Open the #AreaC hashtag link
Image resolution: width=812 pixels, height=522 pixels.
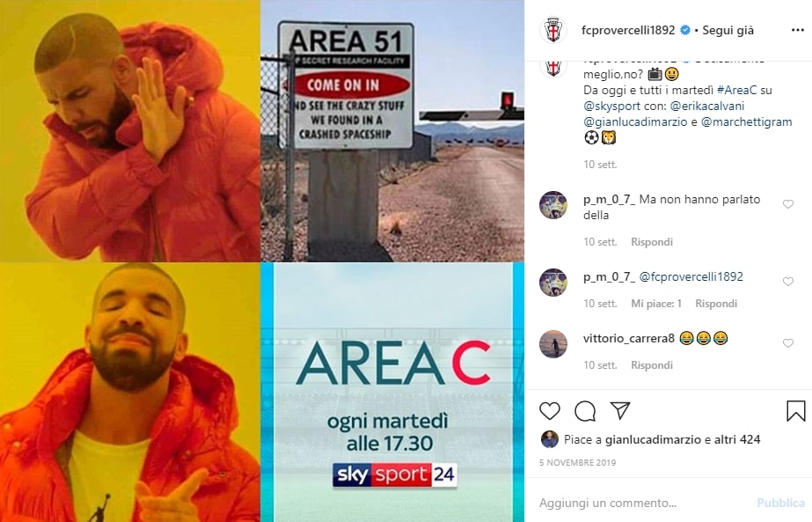[x=737, y=90]
